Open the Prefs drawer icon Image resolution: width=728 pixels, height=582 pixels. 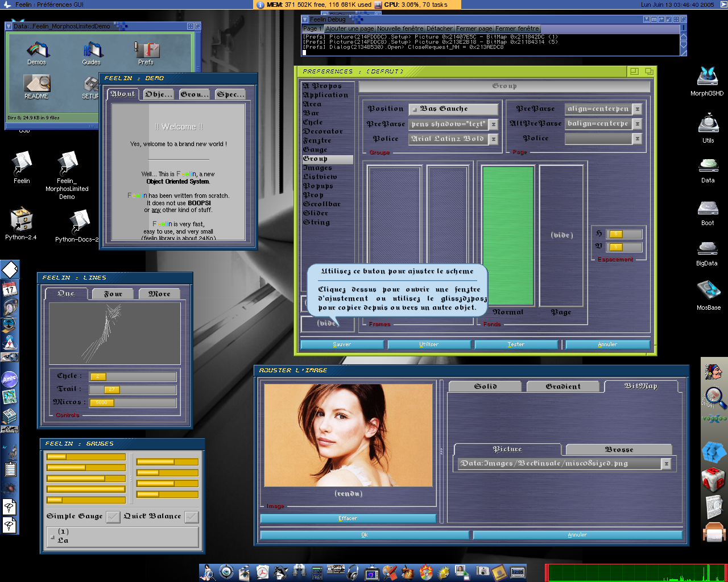146,50
